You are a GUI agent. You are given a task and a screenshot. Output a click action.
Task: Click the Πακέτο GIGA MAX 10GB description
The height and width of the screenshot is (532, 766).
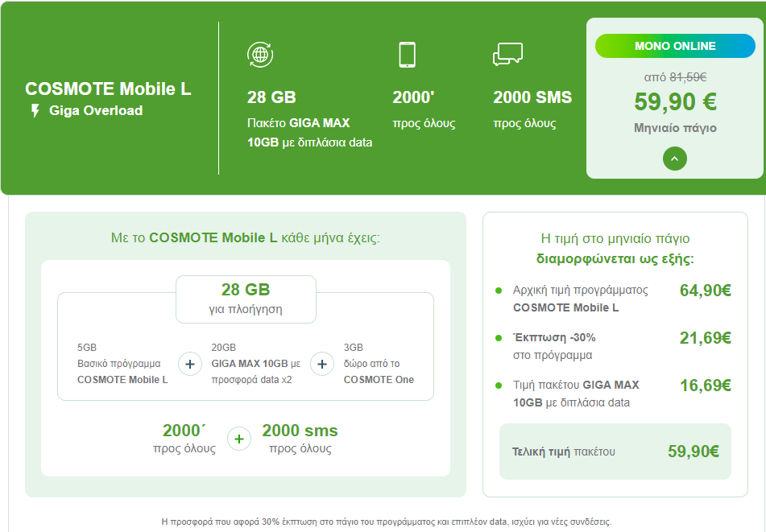click(310, 133)
